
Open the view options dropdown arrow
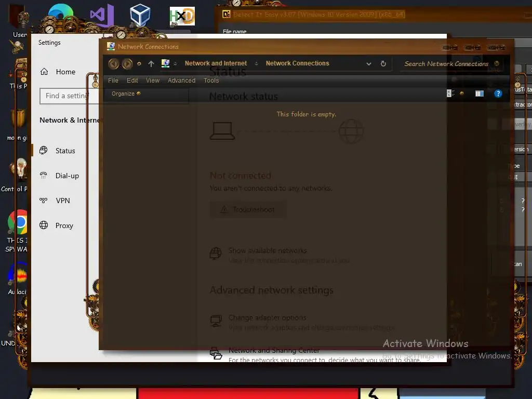462,94
